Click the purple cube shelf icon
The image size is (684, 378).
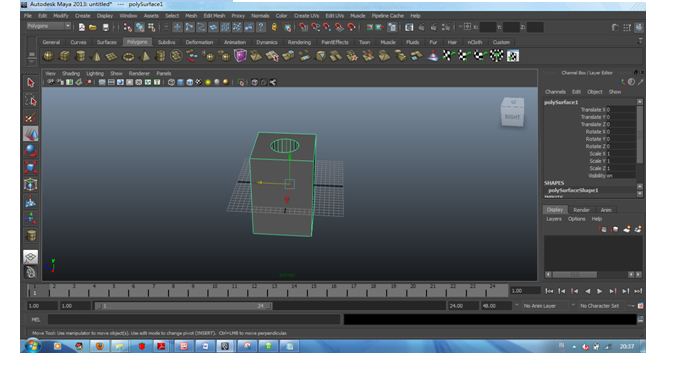coord(240,56)
